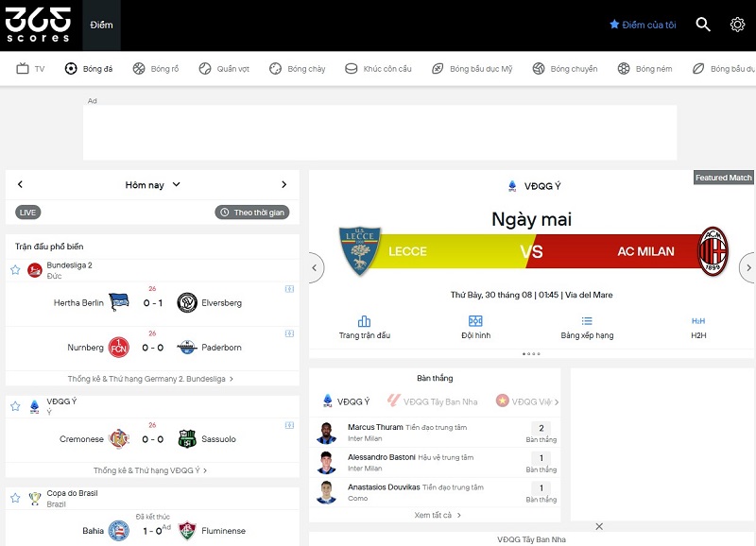
Task: Close the bottom ad with X
Action: 599,527
